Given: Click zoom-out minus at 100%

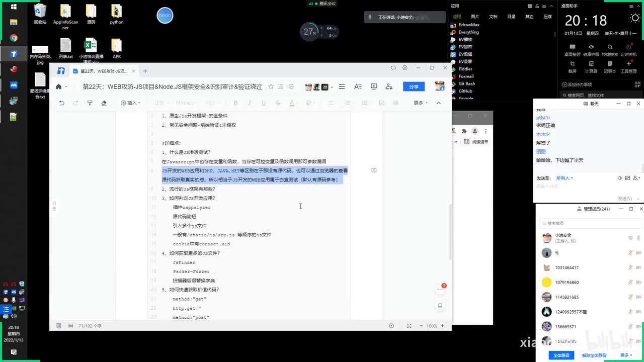Looking at the screenshot, I should tap(421, 326).
